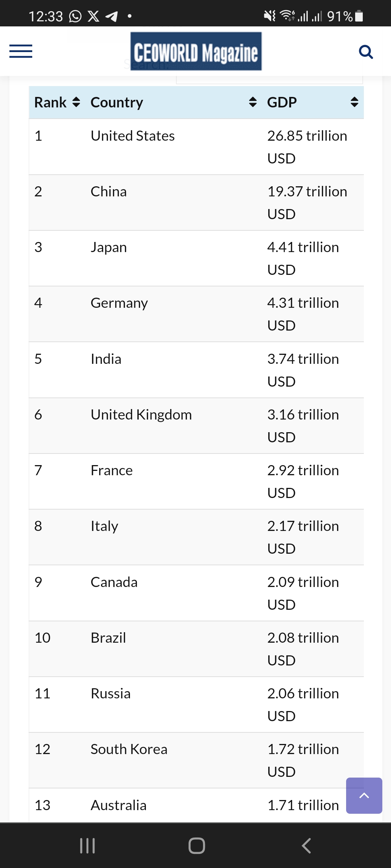Sort the table by Rank column arrows

click(x=76, y=102)
